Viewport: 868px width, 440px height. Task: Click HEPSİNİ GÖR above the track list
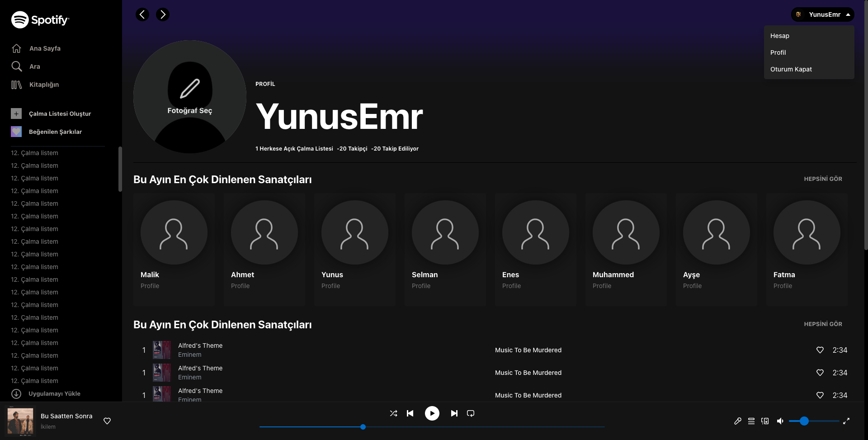[823, 324]
